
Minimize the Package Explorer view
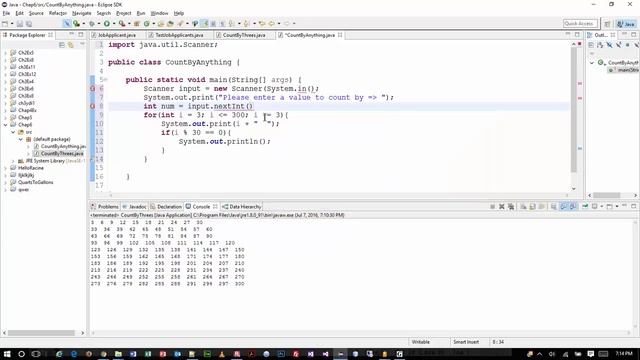71,35
